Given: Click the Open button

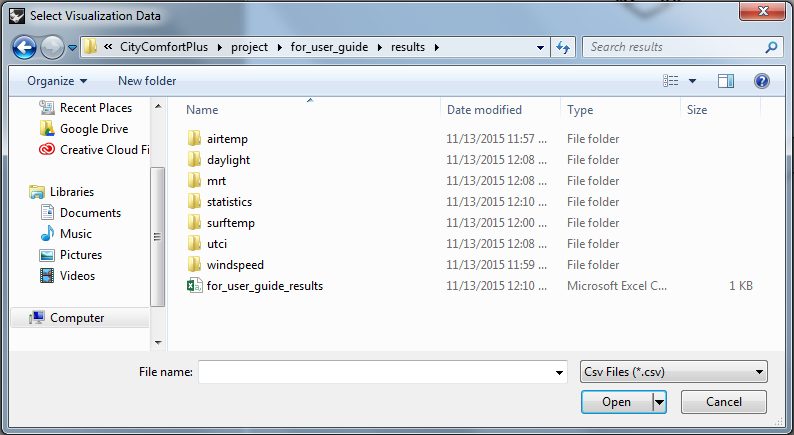Looking at the screenshot, I should tap(616, 402).
